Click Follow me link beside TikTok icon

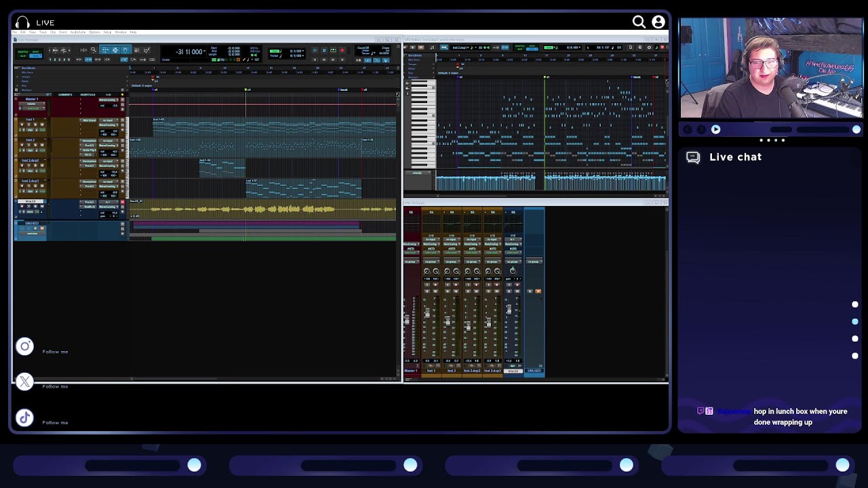pyautogui.click(x=55, y=423)
